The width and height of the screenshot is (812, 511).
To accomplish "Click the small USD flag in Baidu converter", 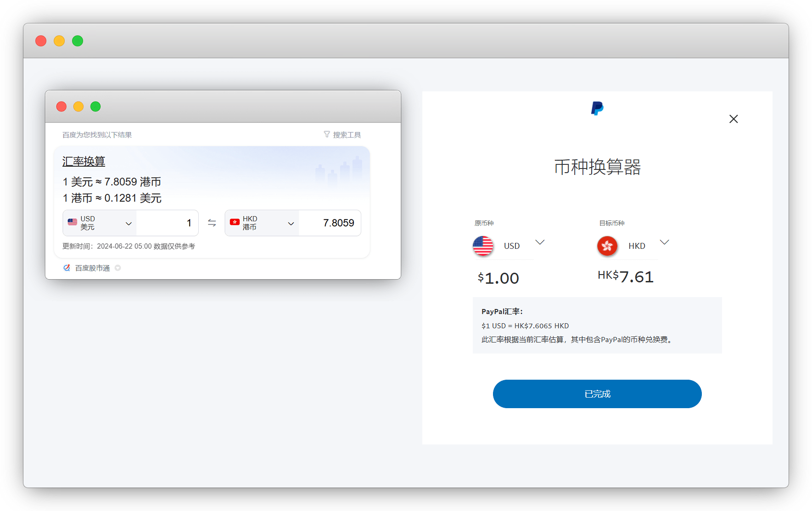I will (x=73, y=222).
